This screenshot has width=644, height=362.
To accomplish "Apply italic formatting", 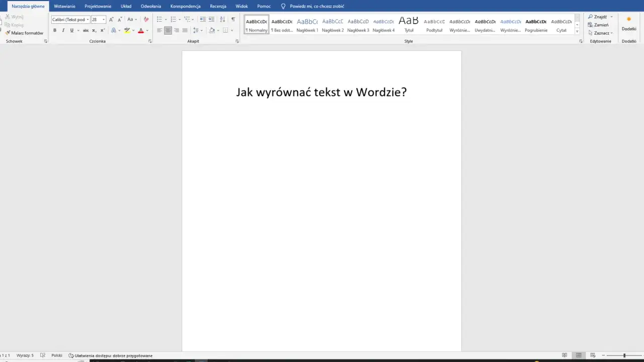I will 63,30.
